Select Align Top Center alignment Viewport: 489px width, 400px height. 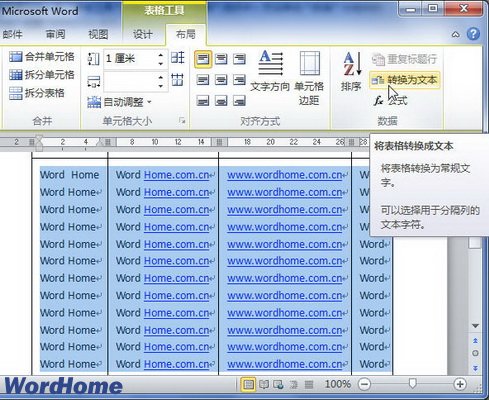(221, 59)
